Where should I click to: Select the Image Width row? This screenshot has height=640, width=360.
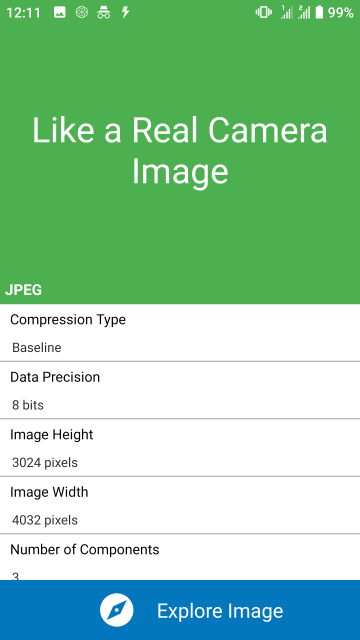coord(180,505)
